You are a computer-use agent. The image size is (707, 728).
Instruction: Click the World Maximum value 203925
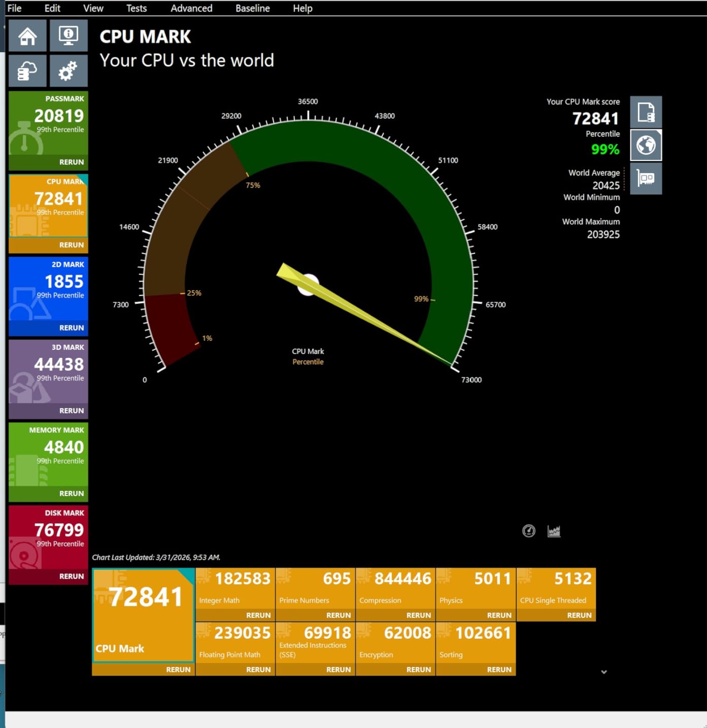(603, 235)
